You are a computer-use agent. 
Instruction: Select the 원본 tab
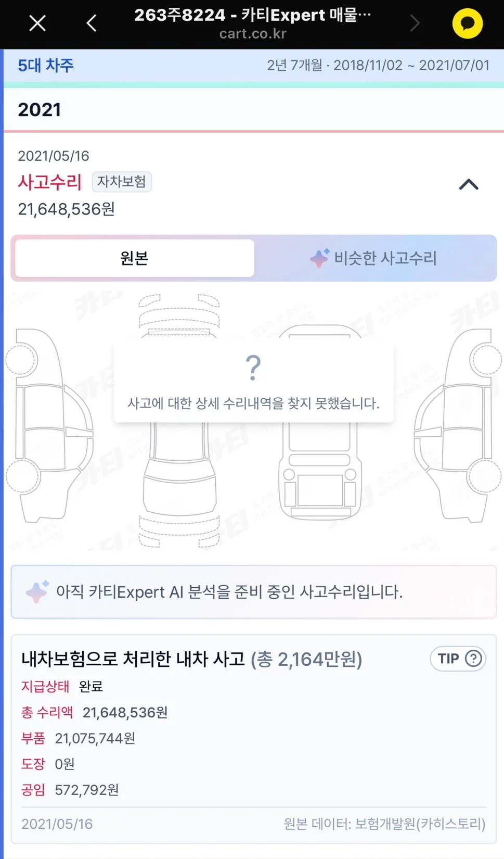tap(134, 258)
